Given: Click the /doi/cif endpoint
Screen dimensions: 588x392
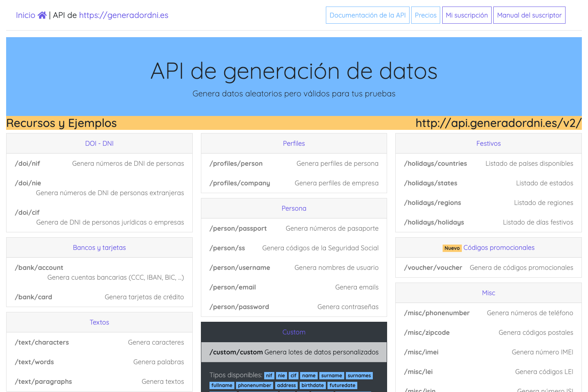Looking at the screenshot, I should click(x=27, y=212).
